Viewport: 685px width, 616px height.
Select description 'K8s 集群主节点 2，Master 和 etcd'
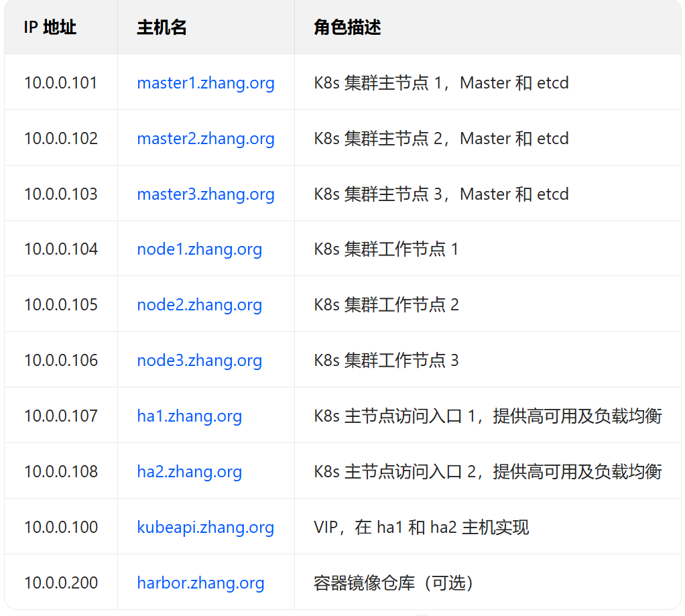(441, 139)
